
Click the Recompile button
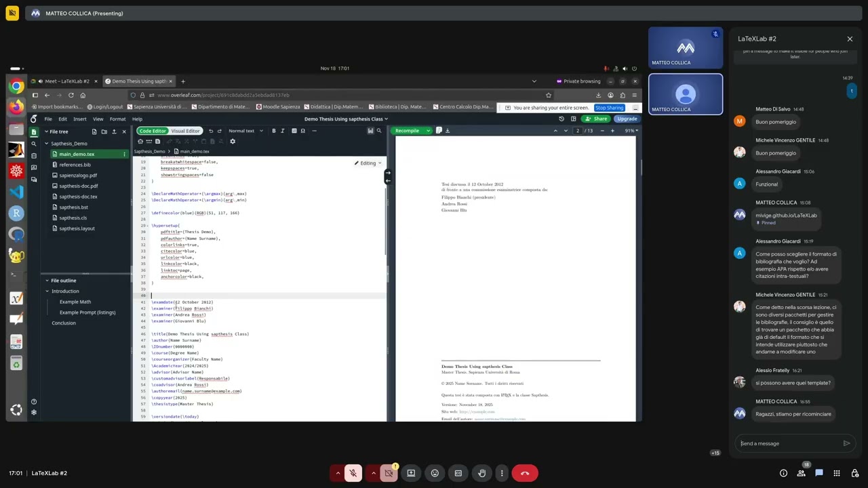[x=407, y=131]
